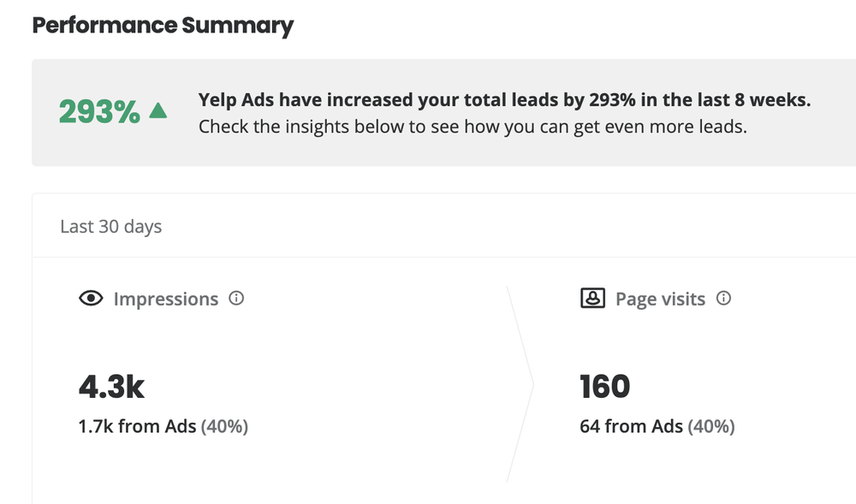This screenshot has width=856, height=504.
Task: Click the Page visits profile icon
Action: 592,299
